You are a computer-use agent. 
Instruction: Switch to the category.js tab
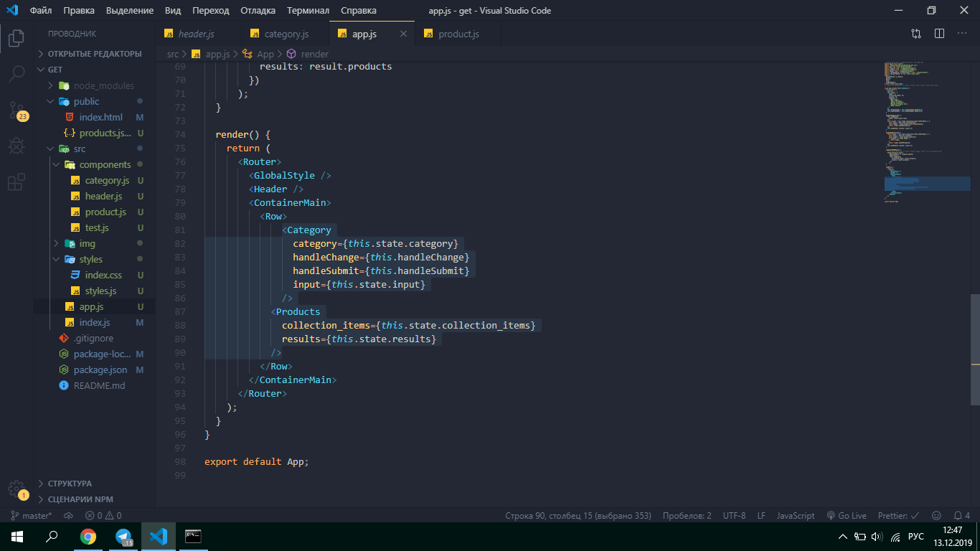pos(286,34)
